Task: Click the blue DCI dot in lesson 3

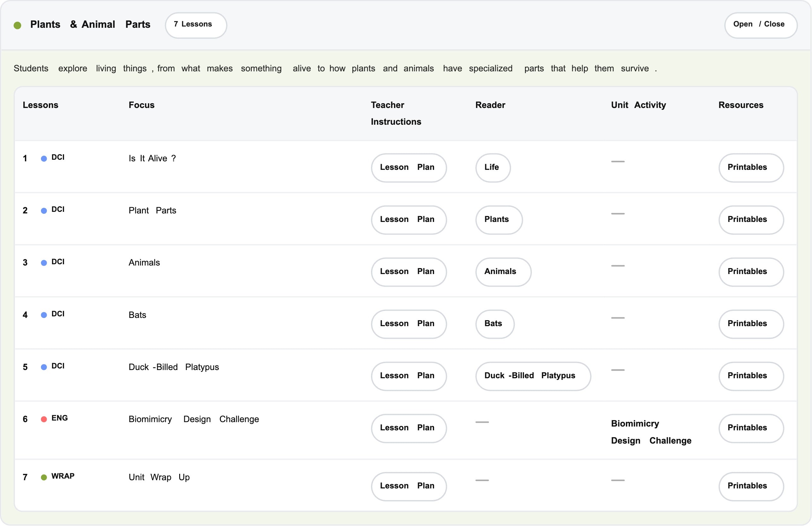Action: (44, 263)
